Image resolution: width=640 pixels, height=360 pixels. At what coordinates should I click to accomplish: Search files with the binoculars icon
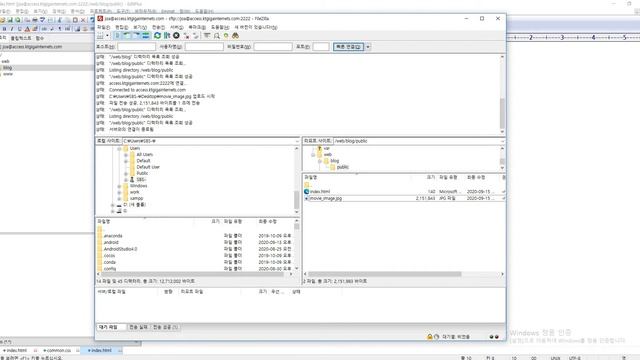point(236,36)
